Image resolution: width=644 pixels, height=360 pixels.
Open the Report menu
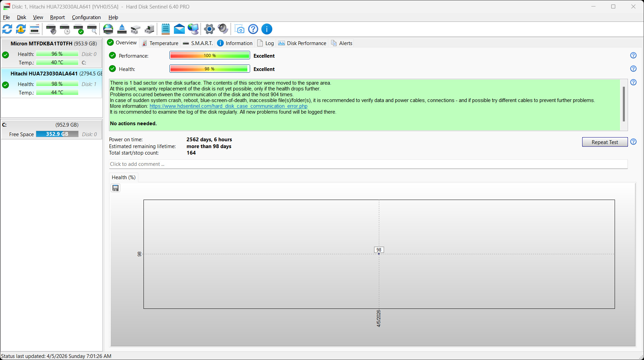pyautogui.click(x=57, y=17)
